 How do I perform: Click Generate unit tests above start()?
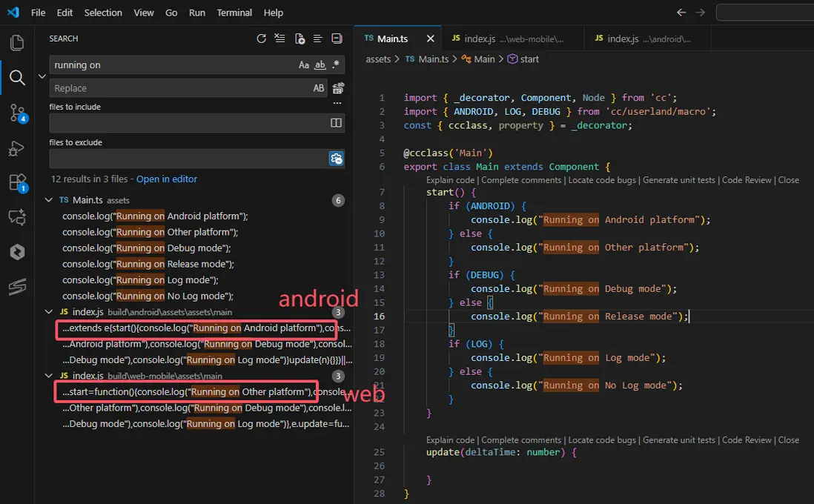tap(678, 180)
